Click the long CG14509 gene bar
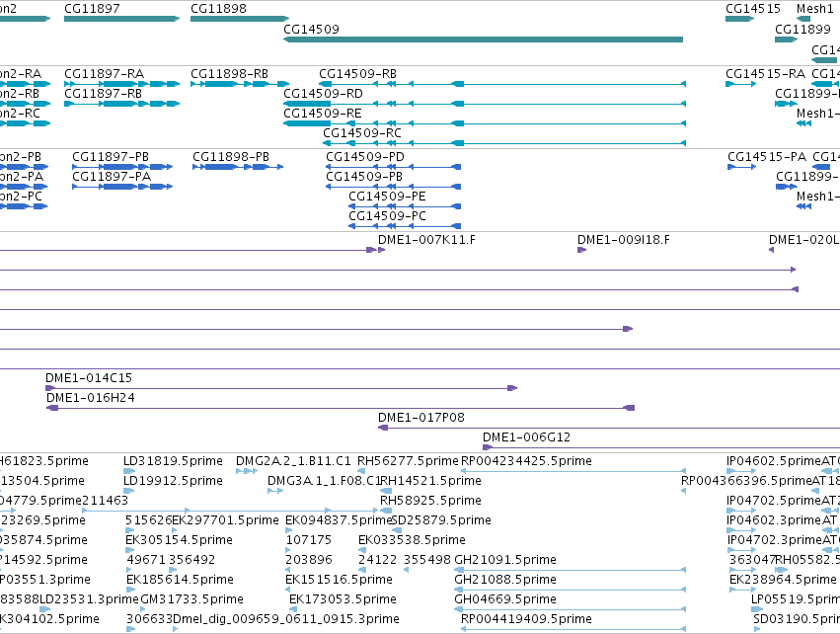This screenshot has width=840, height=634. tap(484, 40)
